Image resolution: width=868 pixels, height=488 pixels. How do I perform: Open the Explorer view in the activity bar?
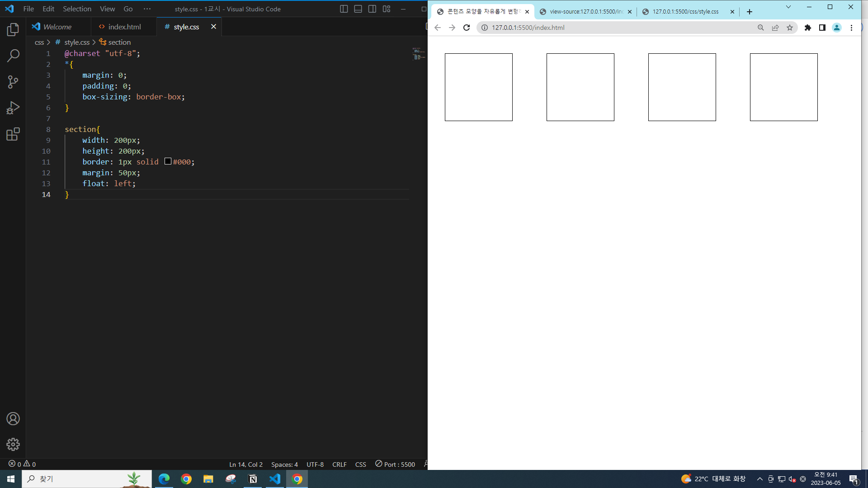pos(13,30)
